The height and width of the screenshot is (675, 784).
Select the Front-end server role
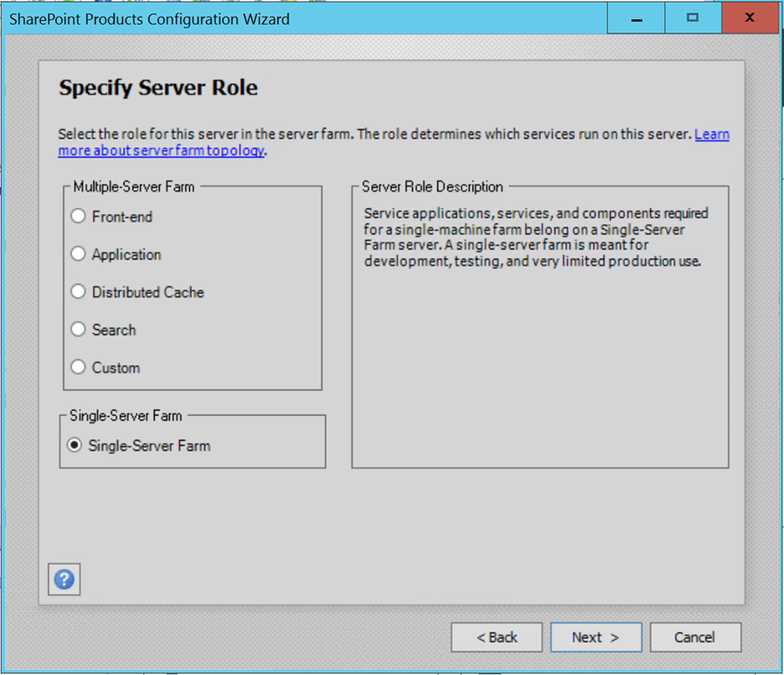pyautogui.click(x=78, y=216)
